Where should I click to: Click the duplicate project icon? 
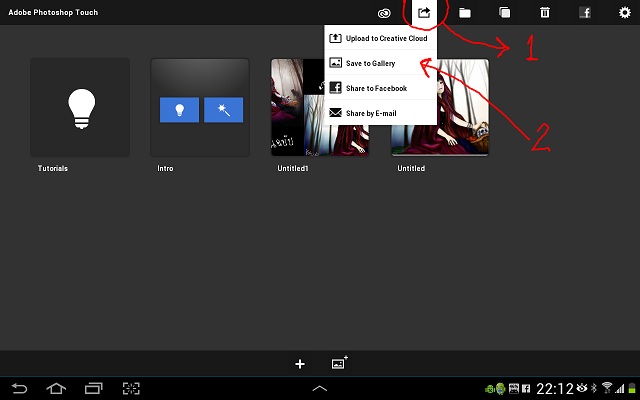pyautogui.click(x=504, y=13)
